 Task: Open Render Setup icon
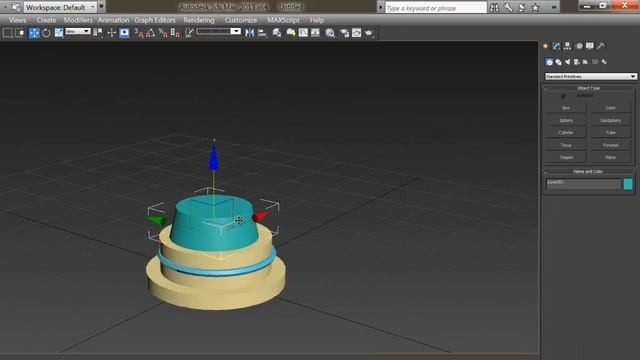click(344, 33)
